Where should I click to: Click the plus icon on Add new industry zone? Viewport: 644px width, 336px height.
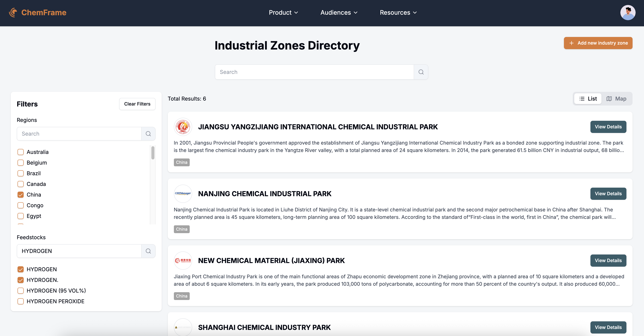click(571, 43)
